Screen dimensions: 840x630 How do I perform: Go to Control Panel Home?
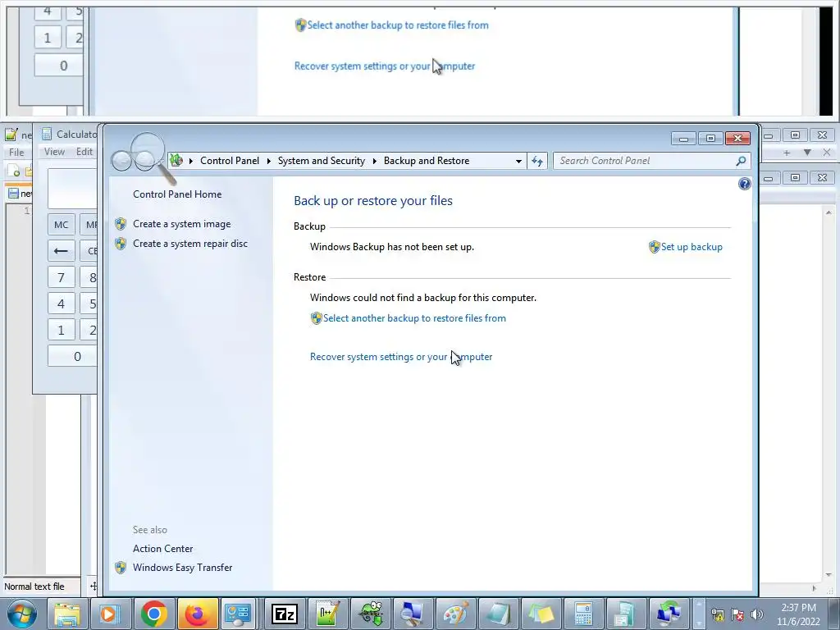pos(177,194)
